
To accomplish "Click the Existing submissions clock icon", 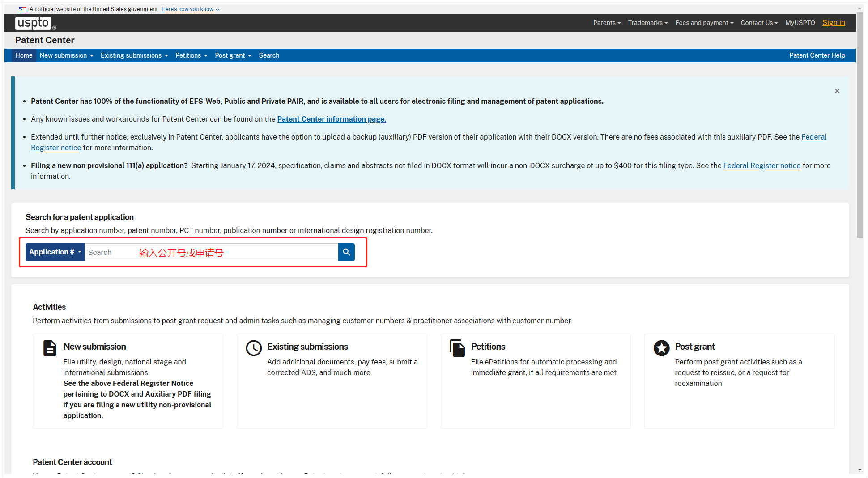I will point(254,348).
